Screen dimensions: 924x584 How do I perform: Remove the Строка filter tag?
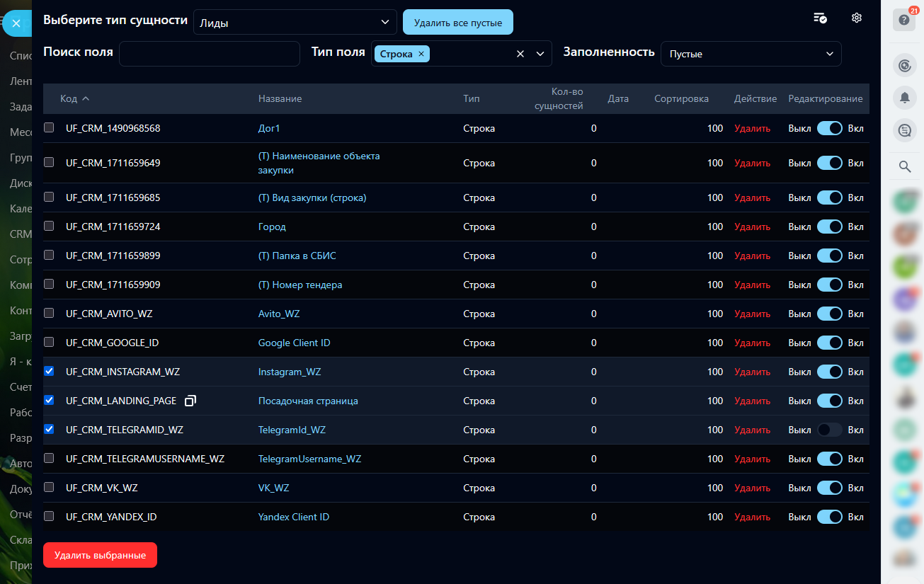tap(421, 54)
